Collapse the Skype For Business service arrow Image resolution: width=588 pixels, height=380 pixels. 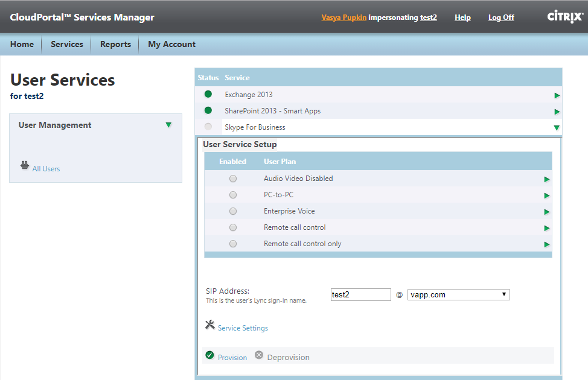point(557,128)
